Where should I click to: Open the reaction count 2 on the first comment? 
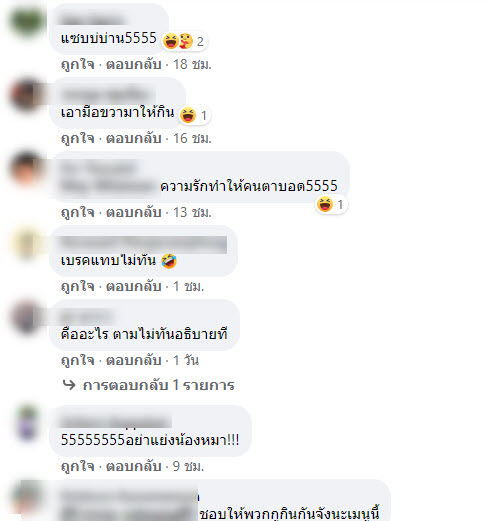(200, 42)
